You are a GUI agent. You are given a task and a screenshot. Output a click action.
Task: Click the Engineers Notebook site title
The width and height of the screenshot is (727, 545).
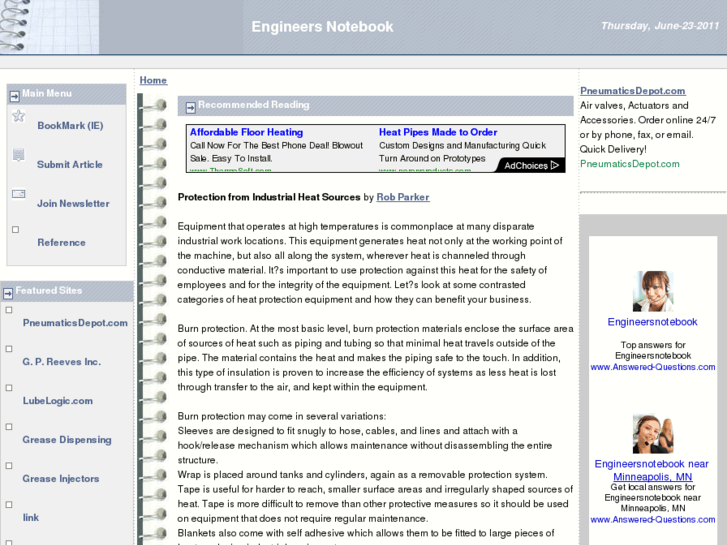tap(322, 27)
